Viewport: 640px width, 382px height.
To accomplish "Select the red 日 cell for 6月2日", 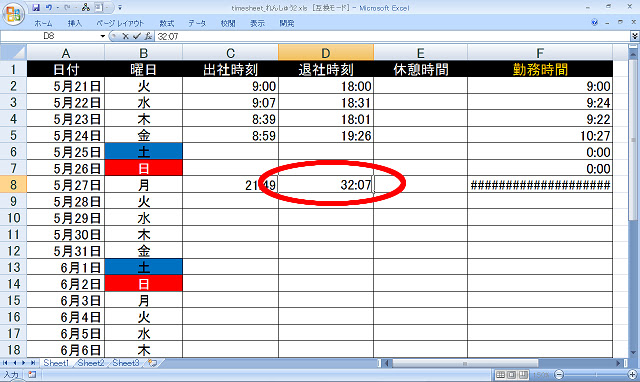I will [x=143, y=283].
